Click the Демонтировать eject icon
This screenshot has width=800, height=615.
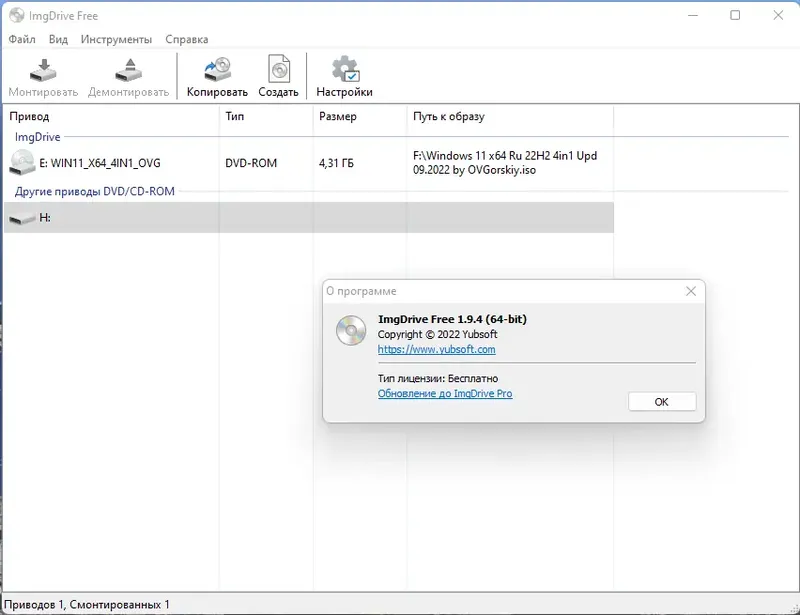(129, 70)
